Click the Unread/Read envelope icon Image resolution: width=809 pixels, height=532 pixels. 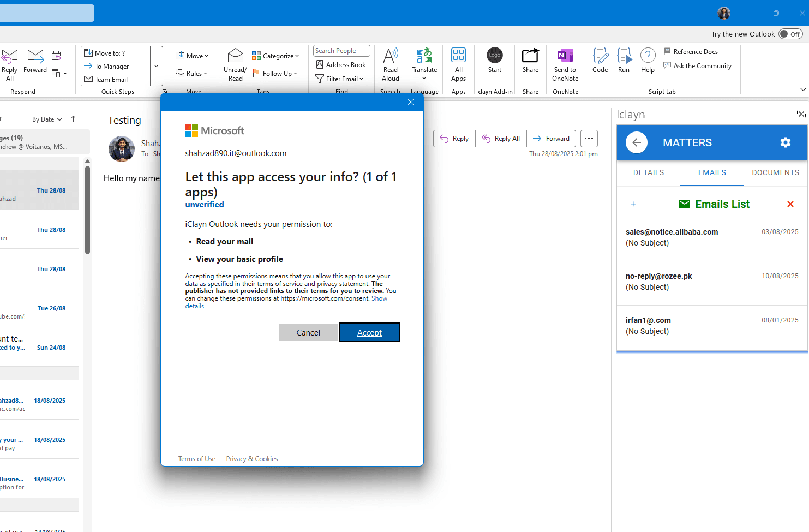point(235,64)
